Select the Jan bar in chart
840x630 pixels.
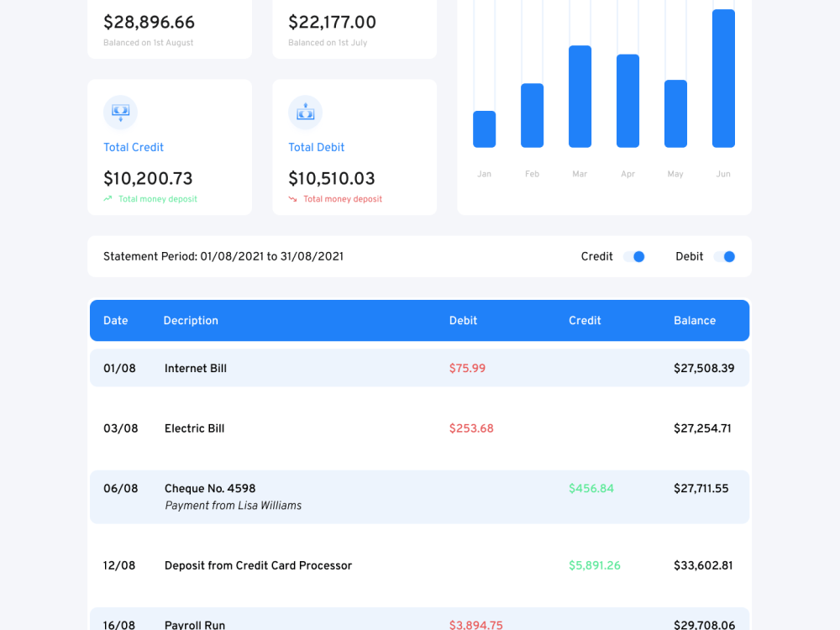pos(485,129)
